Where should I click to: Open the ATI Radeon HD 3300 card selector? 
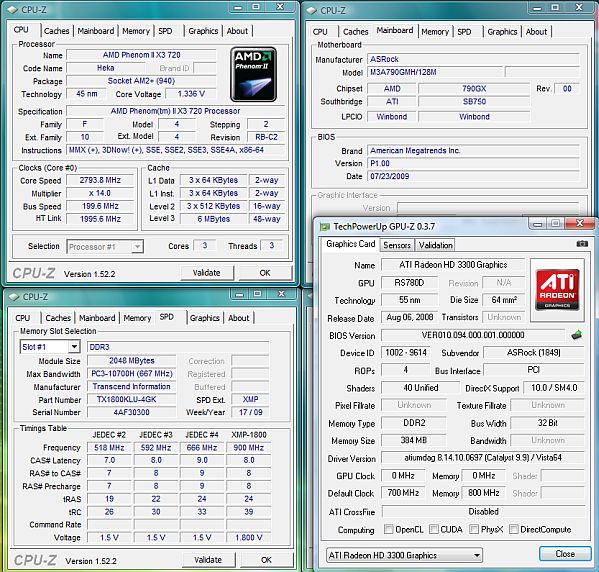click(x=404, y=555)
